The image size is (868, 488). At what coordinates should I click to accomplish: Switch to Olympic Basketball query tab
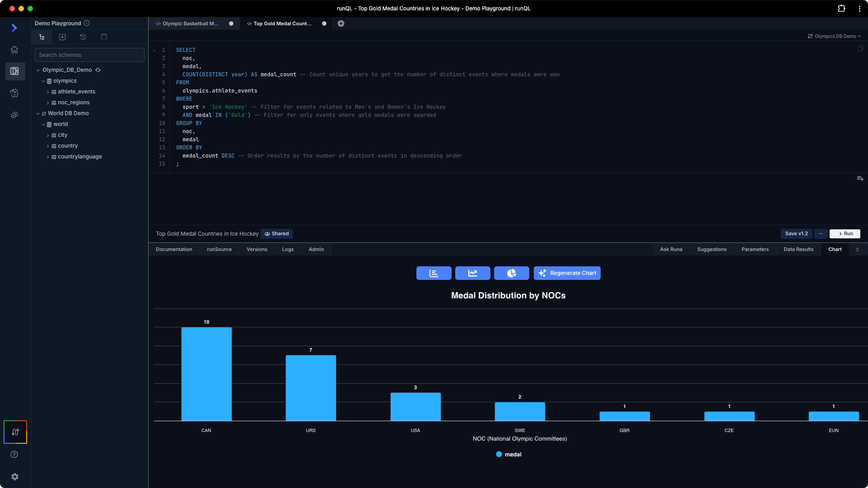tap(190, 23)
